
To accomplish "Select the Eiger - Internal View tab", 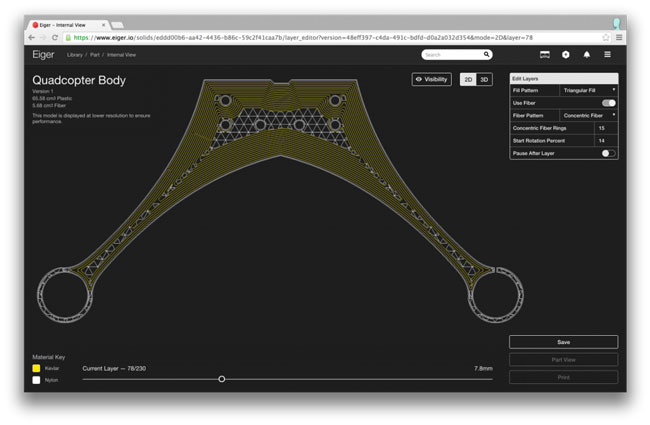I will coord(66,25).
